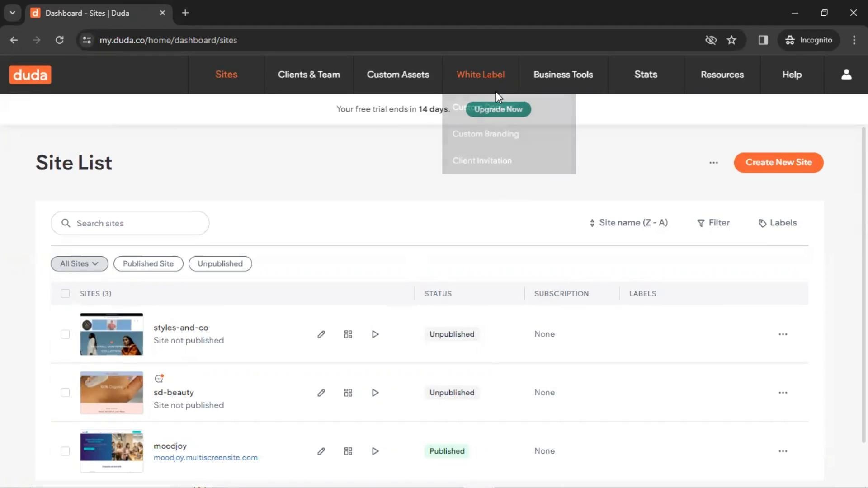The height and width of the screenshot is (488, 868).
Task: Expand the All Sites dropdown chip
Action: point(79,263)
